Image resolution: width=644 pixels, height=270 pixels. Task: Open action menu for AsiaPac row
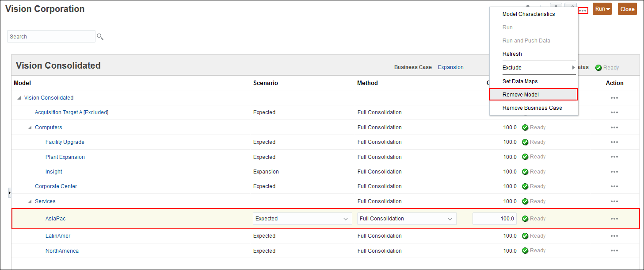pos(614,219)
